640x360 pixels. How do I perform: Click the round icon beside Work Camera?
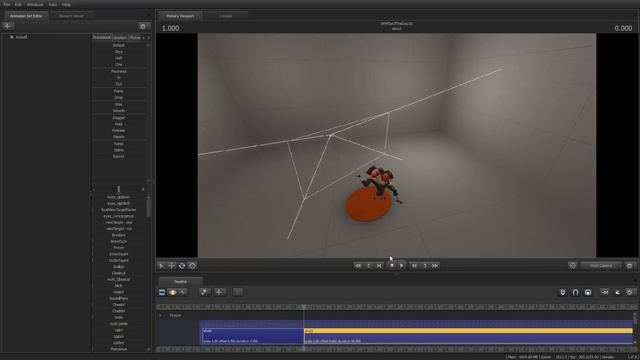pyautogui.click(x=573, y=266)
